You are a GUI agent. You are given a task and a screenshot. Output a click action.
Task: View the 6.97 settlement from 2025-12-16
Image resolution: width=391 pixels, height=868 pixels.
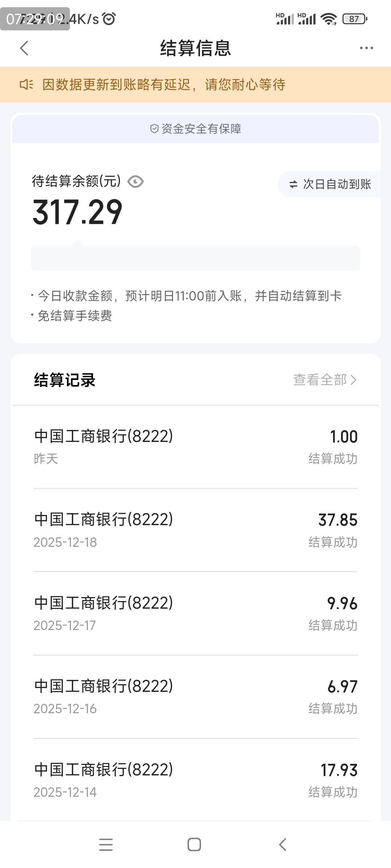195,697
